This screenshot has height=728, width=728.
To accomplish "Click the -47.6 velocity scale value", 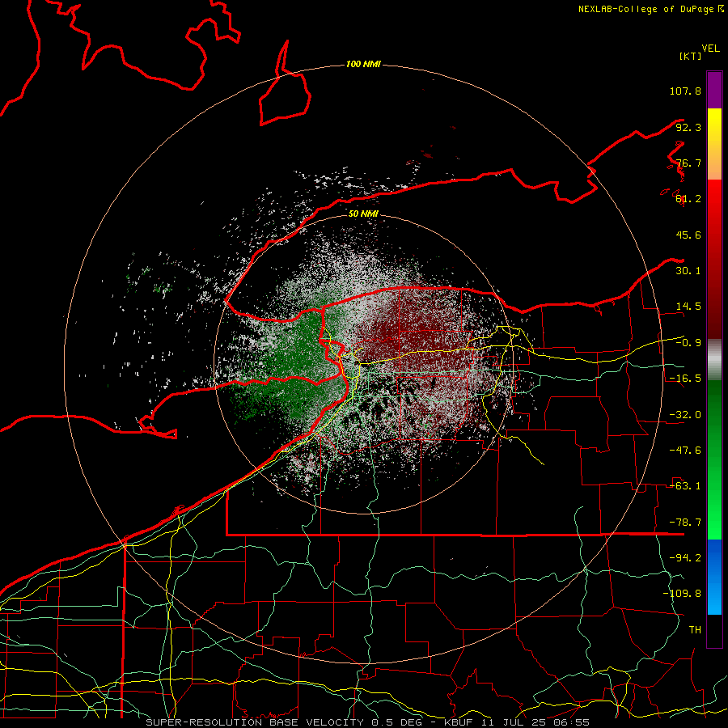I will click(685, 451).
